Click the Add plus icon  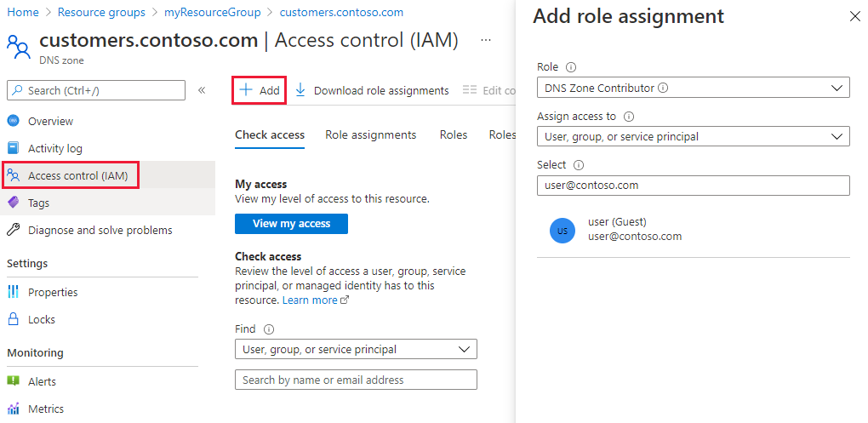246,90
